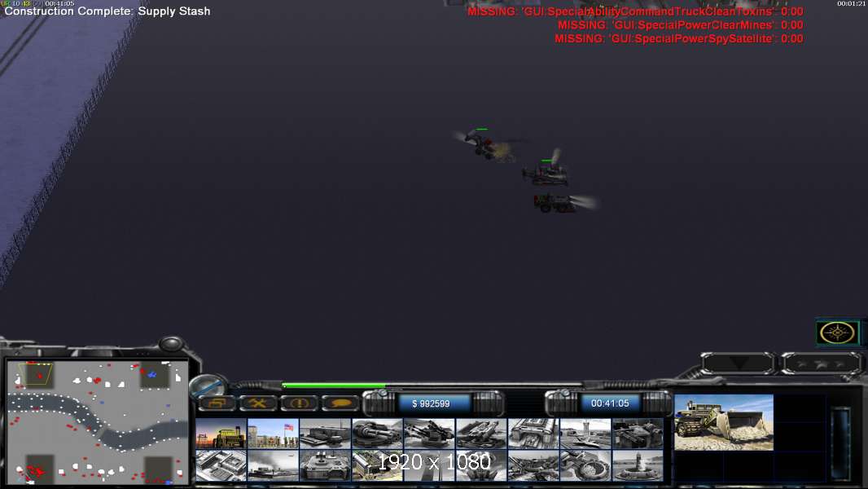868x489 pixels.
Task: Select the circular silo structure icon
Action: tap(585, 465)
